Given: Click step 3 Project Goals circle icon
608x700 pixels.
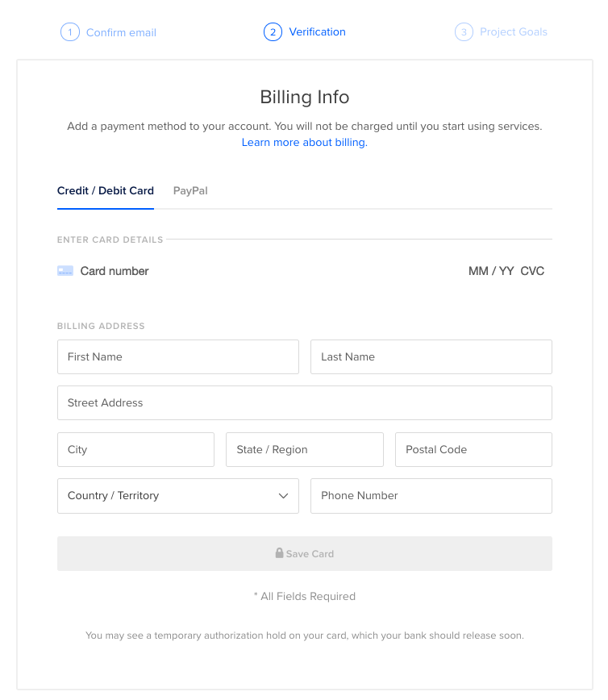Looking at the screenshot, I should (464, 32).
